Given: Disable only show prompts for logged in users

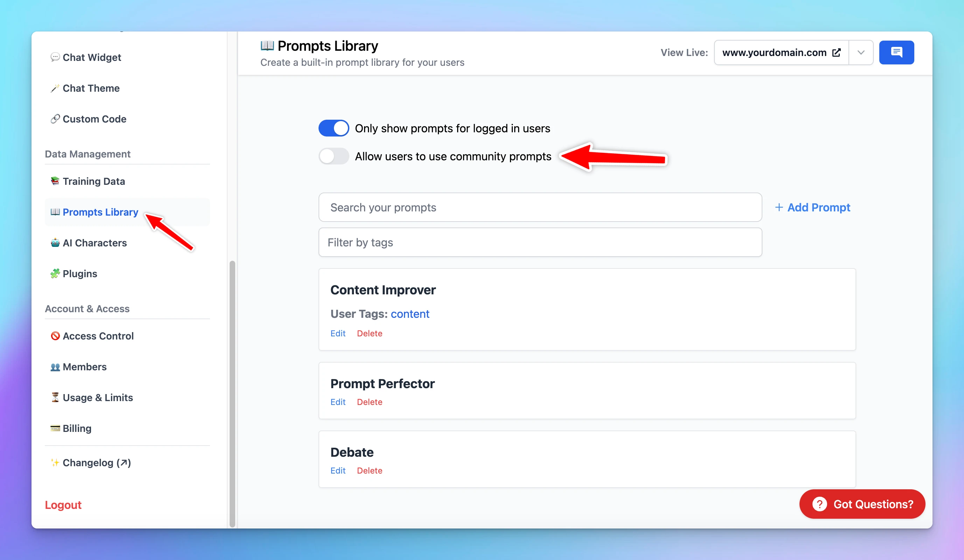Looking at the screenshot, I should click(334, 128).
